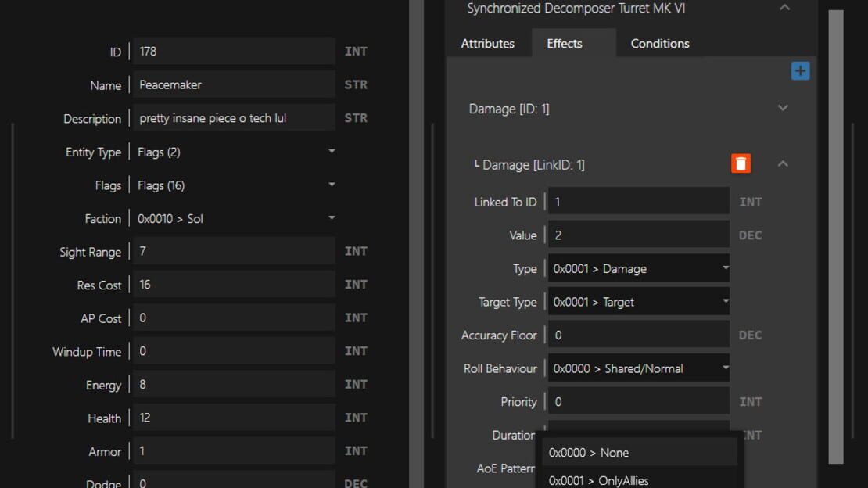Click the Dodge input field
868x488 pixels.
(234, 479)
